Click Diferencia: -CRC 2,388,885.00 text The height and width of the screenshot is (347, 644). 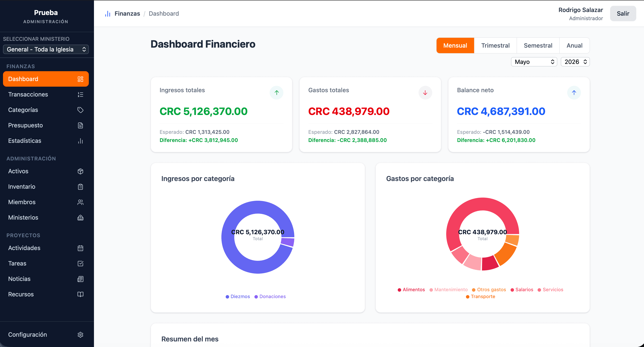pyautogui.click(x=347, y=140)
